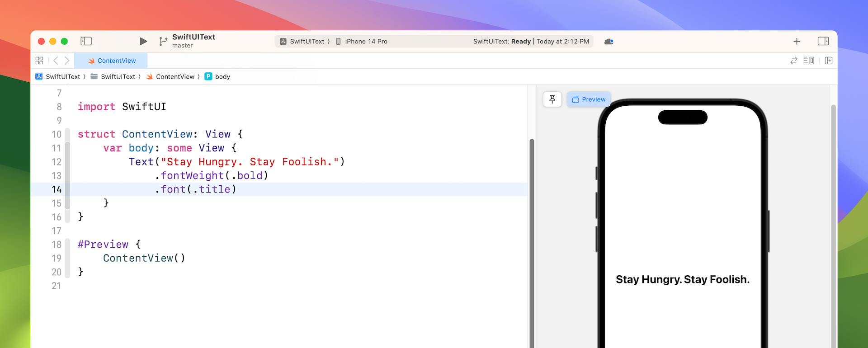Click the import keyword on line 8

click(96, 107)
